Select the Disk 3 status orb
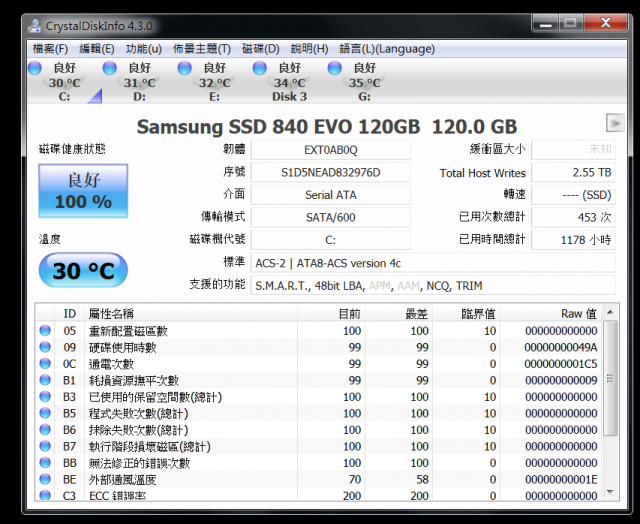This screenshot has height=524, width=640. (x=260, y=68)
